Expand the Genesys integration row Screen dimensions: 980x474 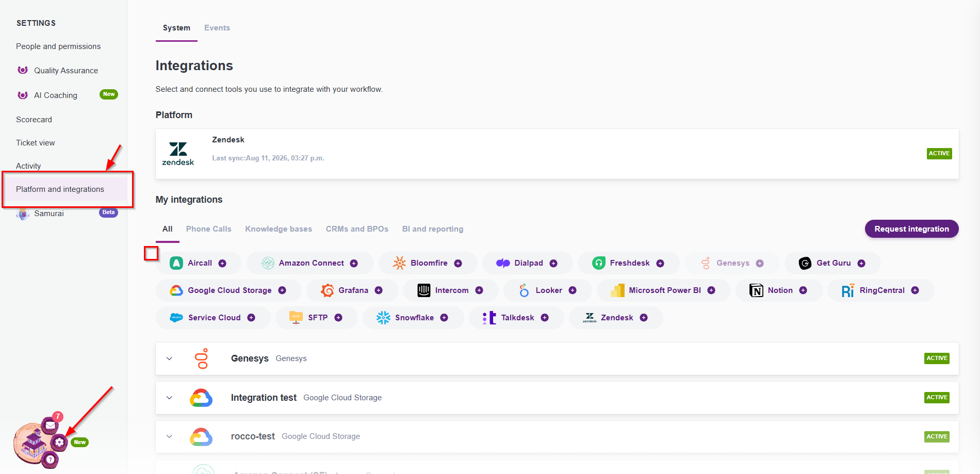pos(169,358)
